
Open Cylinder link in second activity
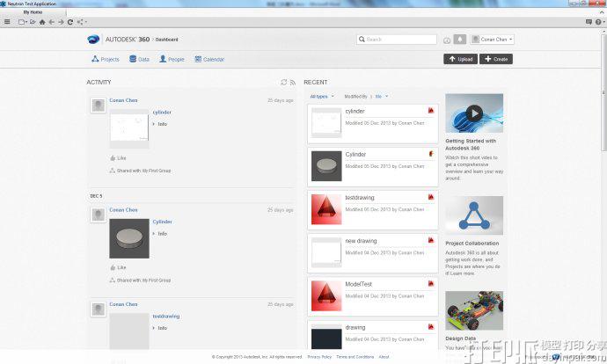(x=162, y=222)
